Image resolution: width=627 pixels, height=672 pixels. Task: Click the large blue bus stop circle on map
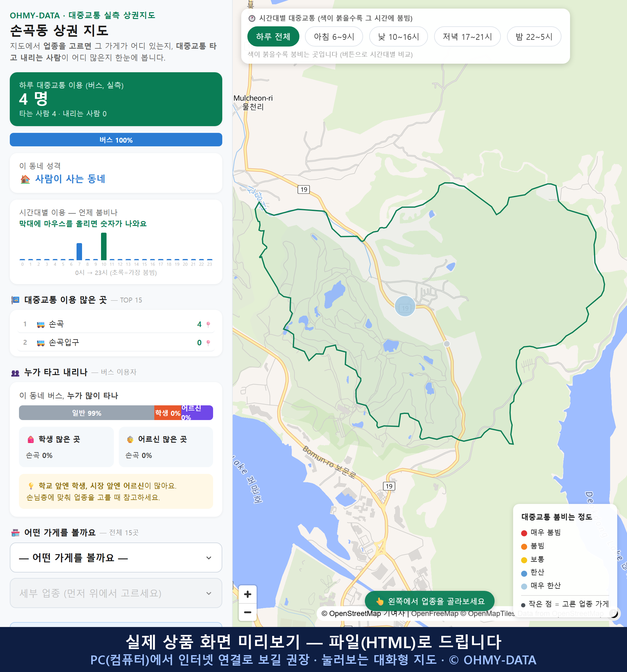(405, 306)
